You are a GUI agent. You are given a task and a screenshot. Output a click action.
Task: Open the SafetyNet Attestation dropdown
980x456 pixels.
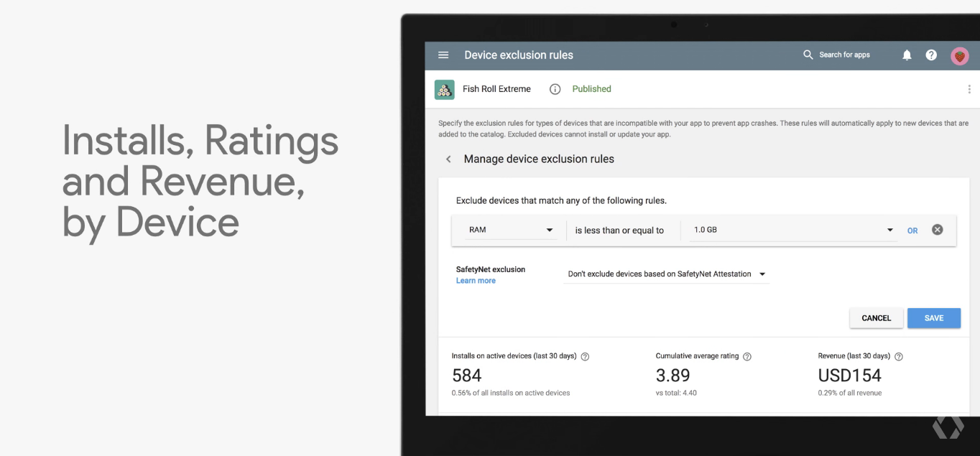(666, 274)
